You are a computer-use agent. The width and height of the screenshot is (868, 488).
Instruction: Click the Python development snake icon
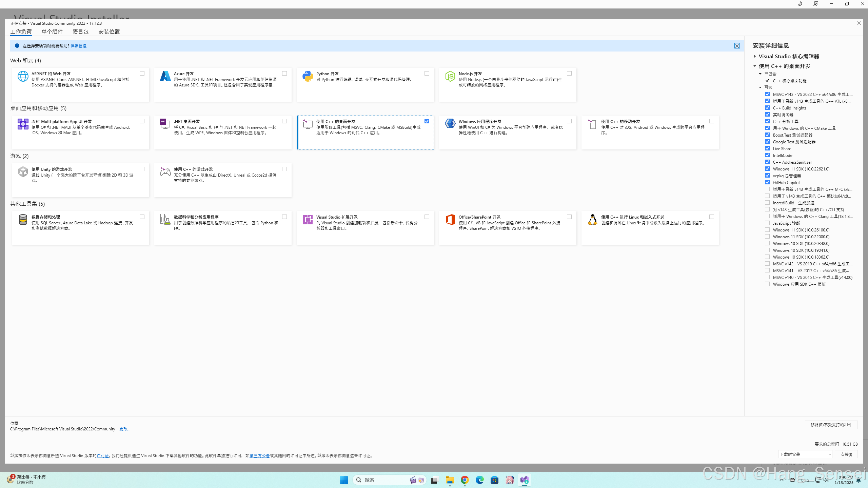coord(308,76)
